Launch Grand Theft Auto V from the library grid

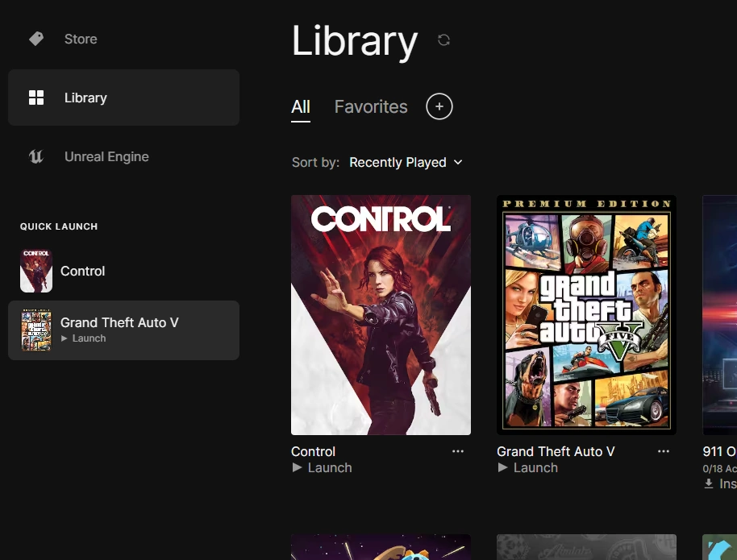[x=528, y=467]
